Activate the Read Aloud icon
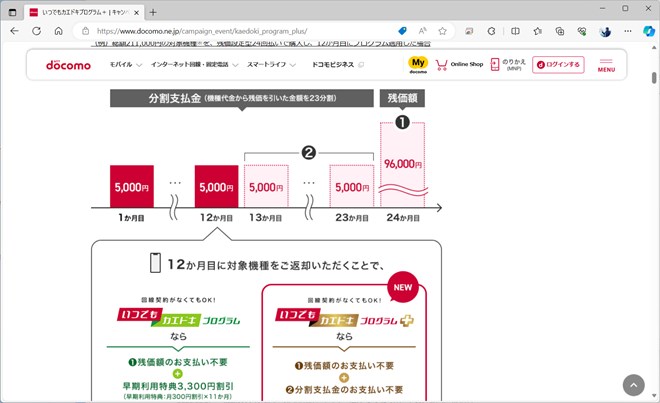This screenshot has height=403, width=660. point(422,31)
